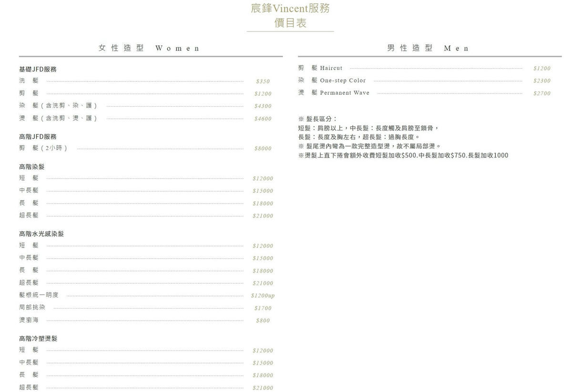Click the ※髮長區分 note text
Viewport: 572px width, 392px height.
point(317,119)
